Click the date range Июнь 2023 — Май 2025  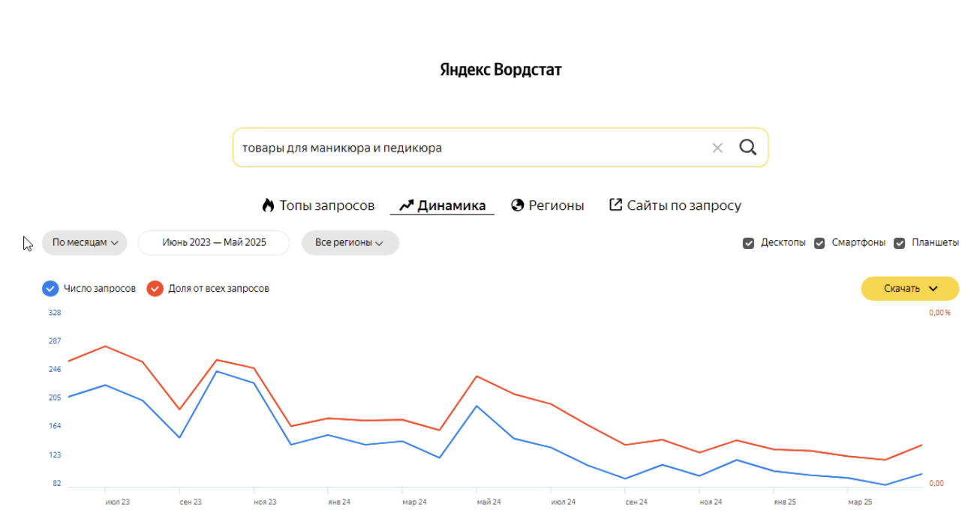tap(214, 243)
